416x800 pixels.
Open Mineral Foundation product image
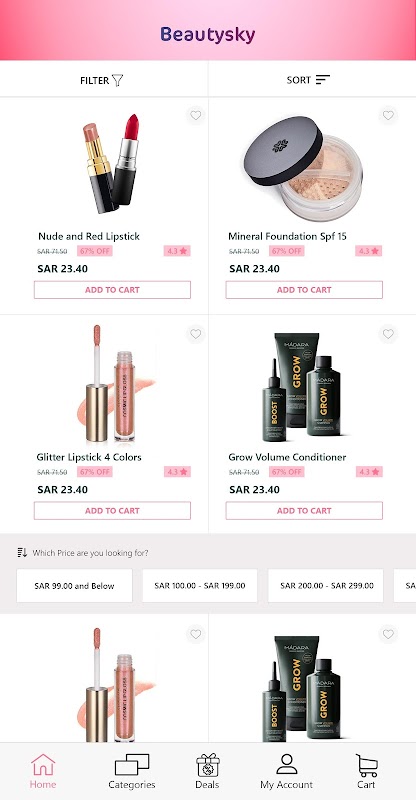(303, 168)
